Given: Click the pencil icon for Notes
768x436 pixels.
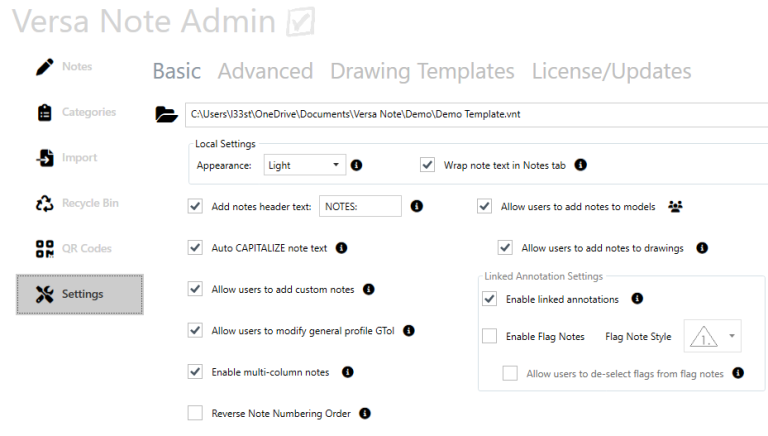Looking at the screenshot, I should tap(45, 67).
